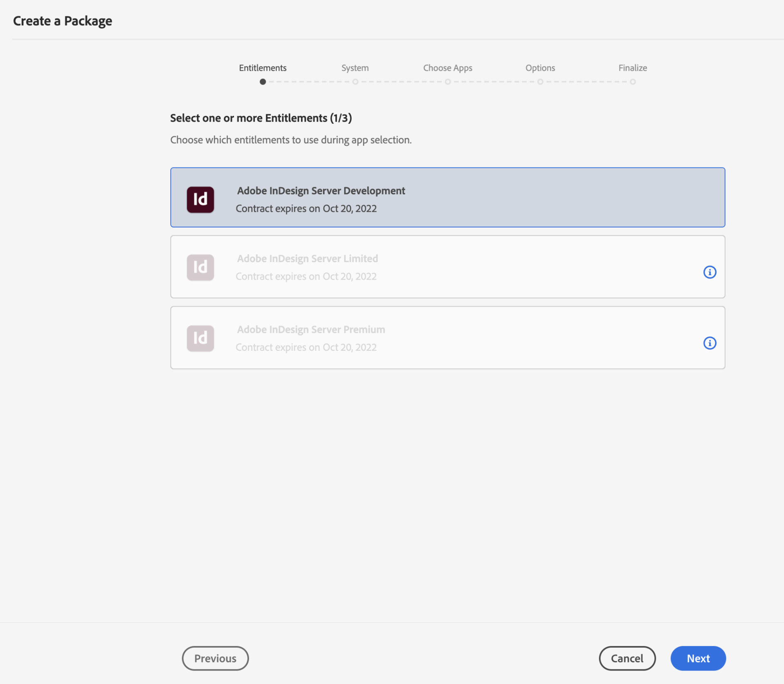The image size is (784, 684).
Task: Open info icon for InDesign Server Premium
Action: 709,343
